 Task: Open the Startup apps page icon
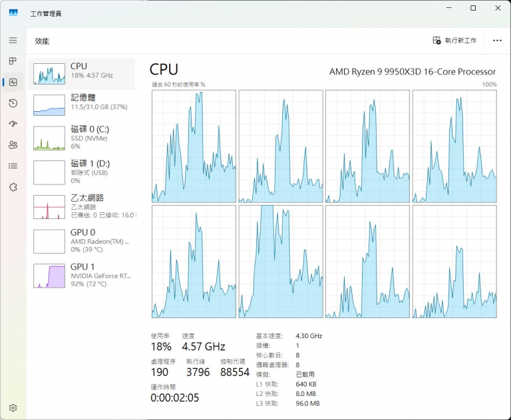(13, 124)
